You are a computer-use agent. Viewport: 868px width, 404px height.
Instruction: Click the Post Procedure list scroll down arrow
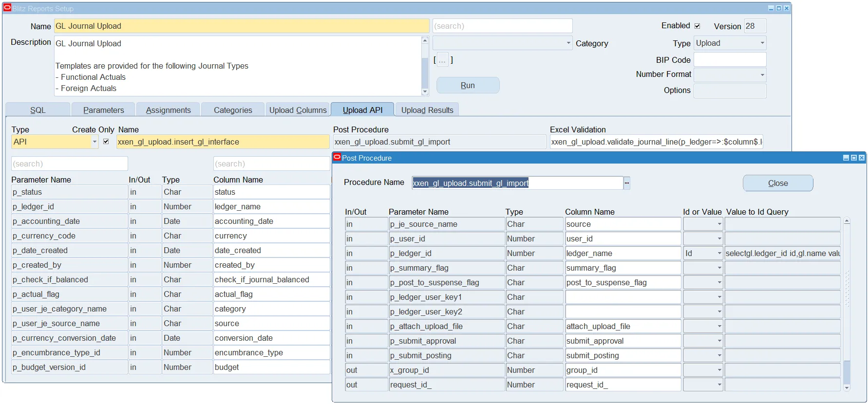coord(847,388)
